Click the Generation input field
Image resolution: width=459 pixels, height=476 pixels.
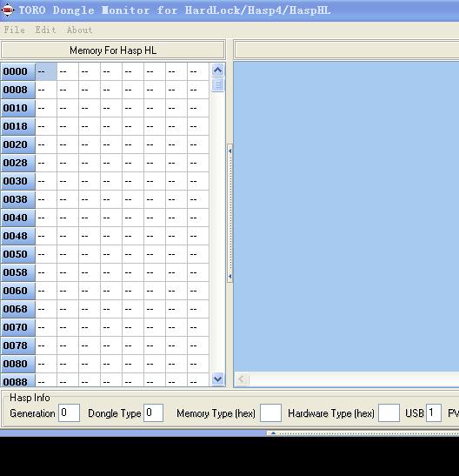click(x=69, y=412)
